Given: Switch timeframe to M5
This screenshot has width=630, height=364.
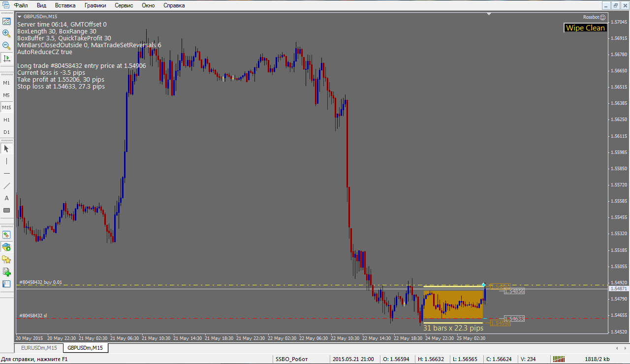Looking at the screenshot, I should [x=6, y=95].
